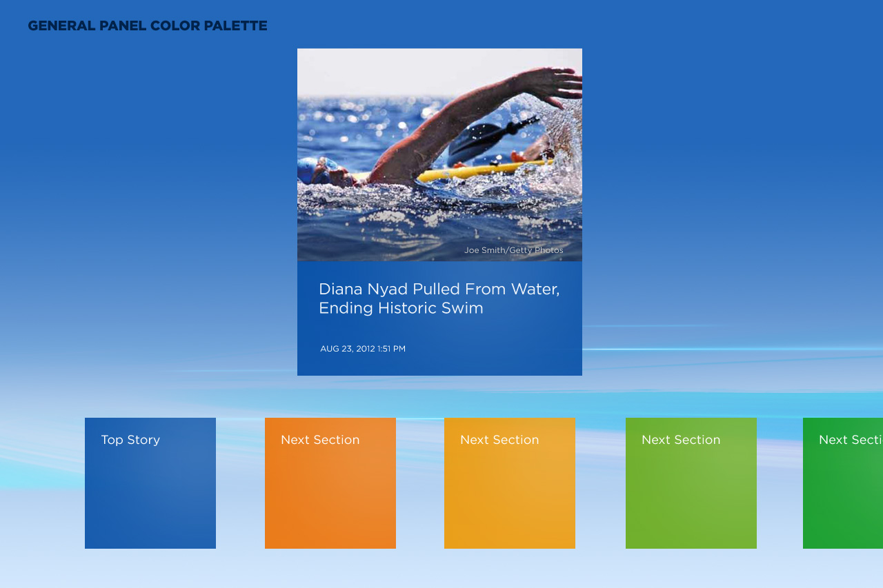
Task: Click the AUG 23, 2012 1:51 PM timestamp
Action: (x=363, y=349)
